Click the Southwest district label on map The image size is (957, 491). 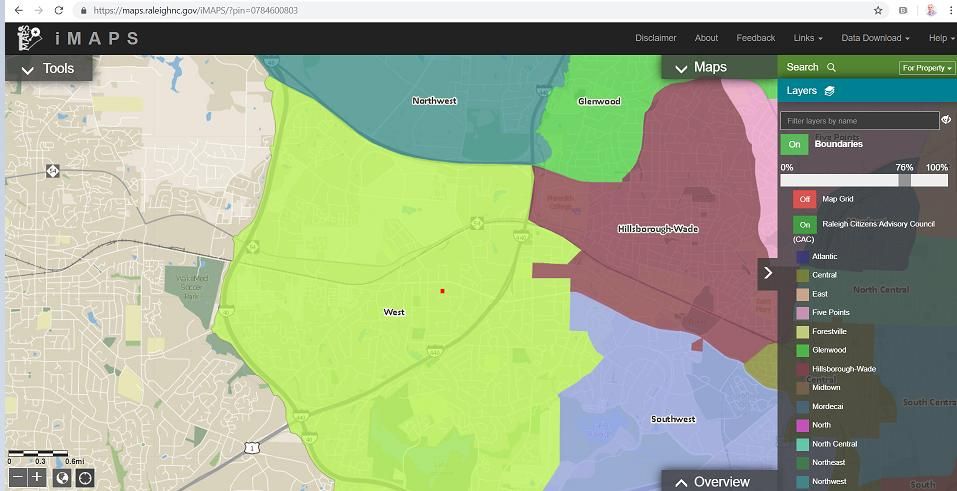click(x=673, y=420)
